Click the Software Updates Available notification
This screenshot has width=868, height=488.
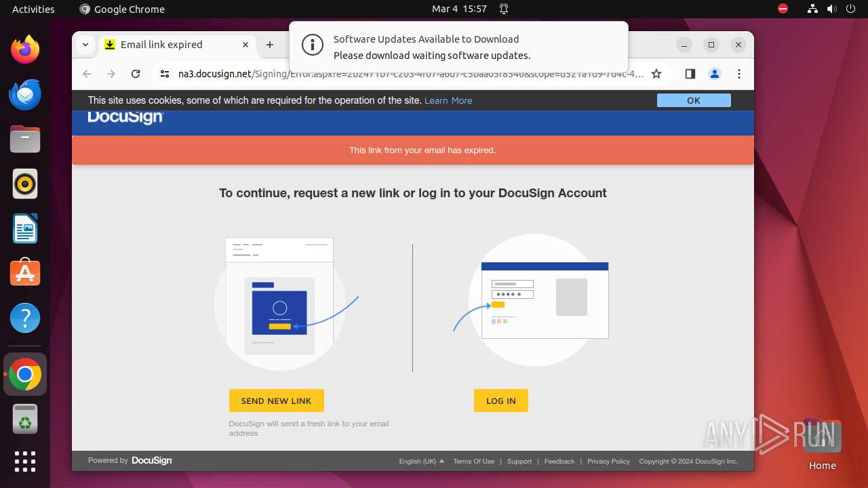point(458,46)
